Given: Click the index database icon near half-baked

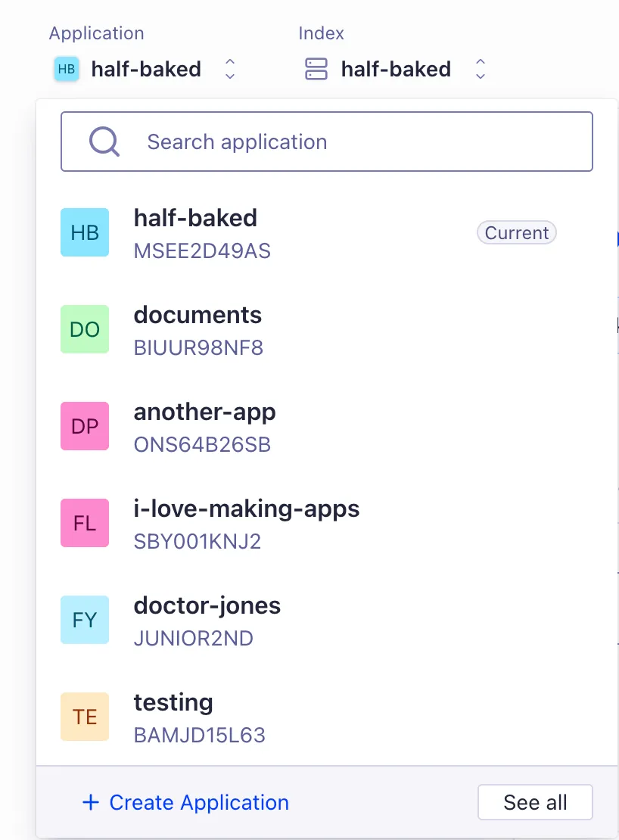Looking at the screenshot, I should 316,69.
